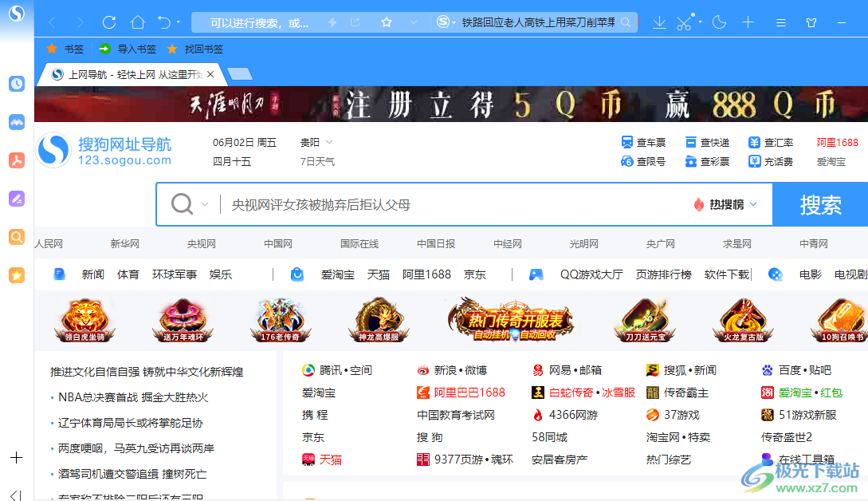Open a new tab button

pos(240,73)
